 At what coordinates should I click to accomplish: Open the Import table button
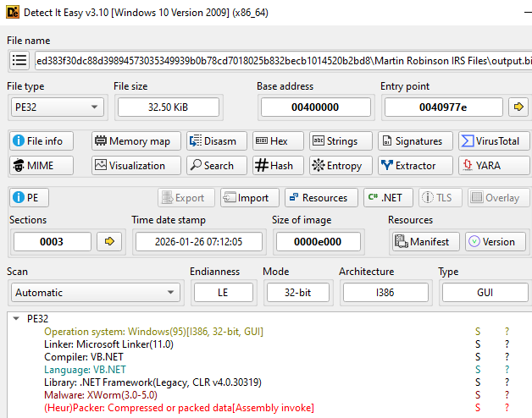click(x=250, y=197)
